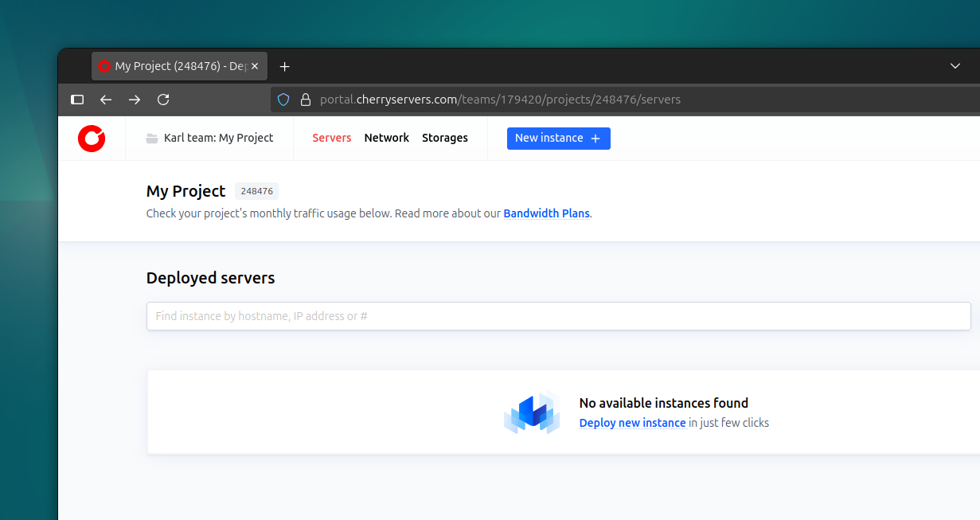Follow the Bandwidth Plans link
Image resolution: width=980 pixels, height=520 pixels.
(x=547, y=213)
